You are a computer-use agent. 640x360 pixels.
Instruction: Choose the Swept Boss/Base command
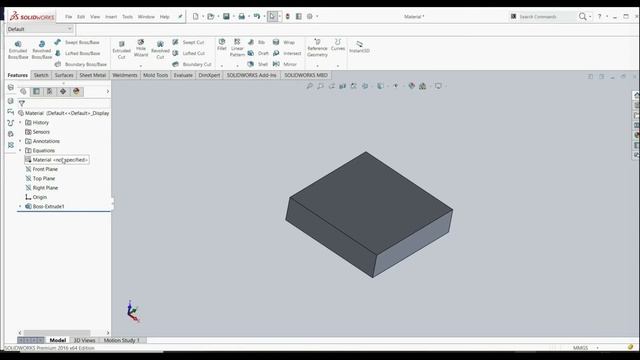[77, 42]
